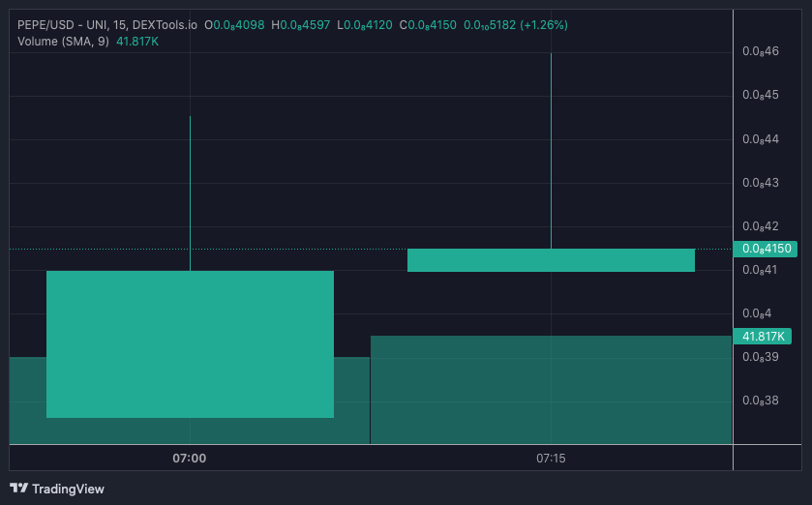Click the 0.0₈39 price axis label
The width and height of the screenshot is (812, 505).
pyautogui.click(x=760, y=357)
